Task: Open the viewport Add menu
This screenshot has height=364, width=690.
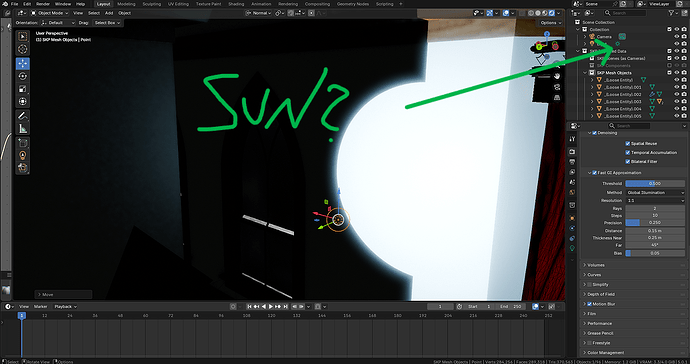Action: click(109, 13)
